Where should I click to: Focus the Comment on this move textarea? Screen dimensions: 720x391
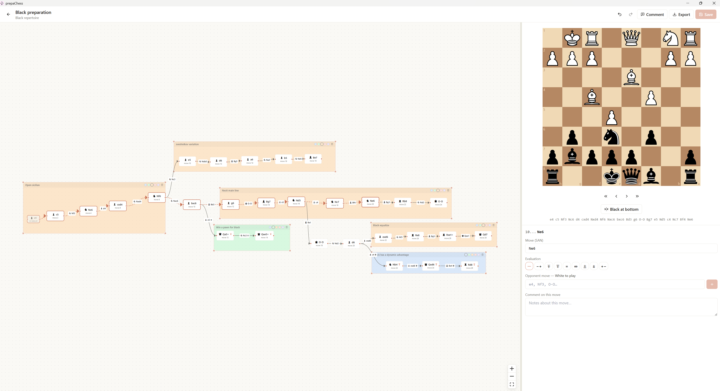click(621, 307)
